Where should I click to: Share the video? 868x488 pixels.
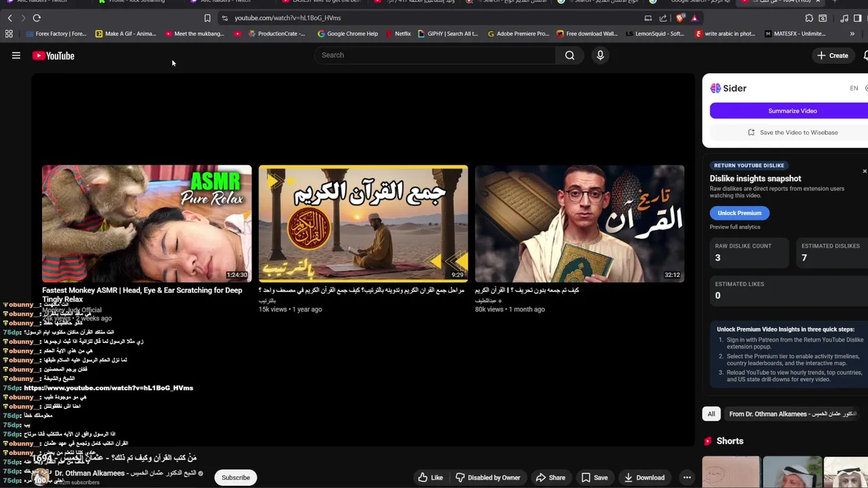550,477
